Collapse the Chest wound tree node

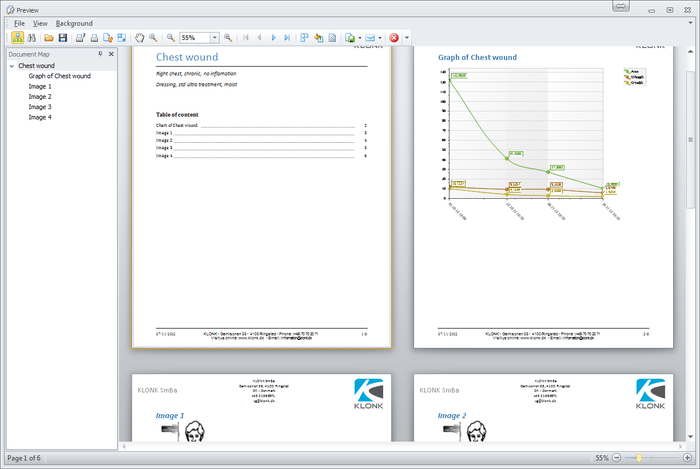click(12, 66)
